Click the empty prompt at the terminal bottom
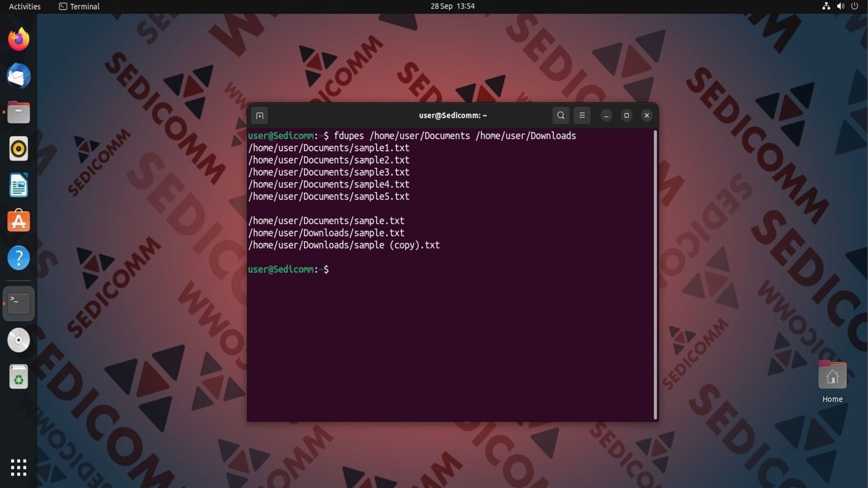 [x=288, y=270]
